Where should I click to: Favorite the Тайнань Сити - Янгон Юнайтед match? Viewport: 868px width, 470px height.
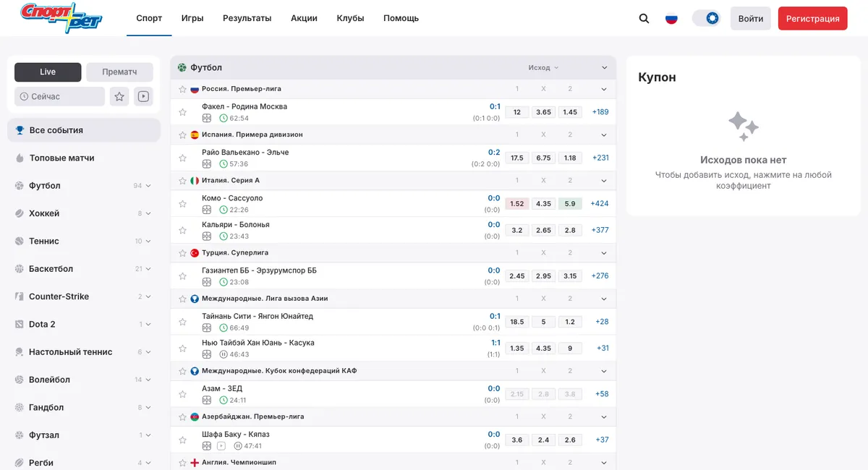183,322
